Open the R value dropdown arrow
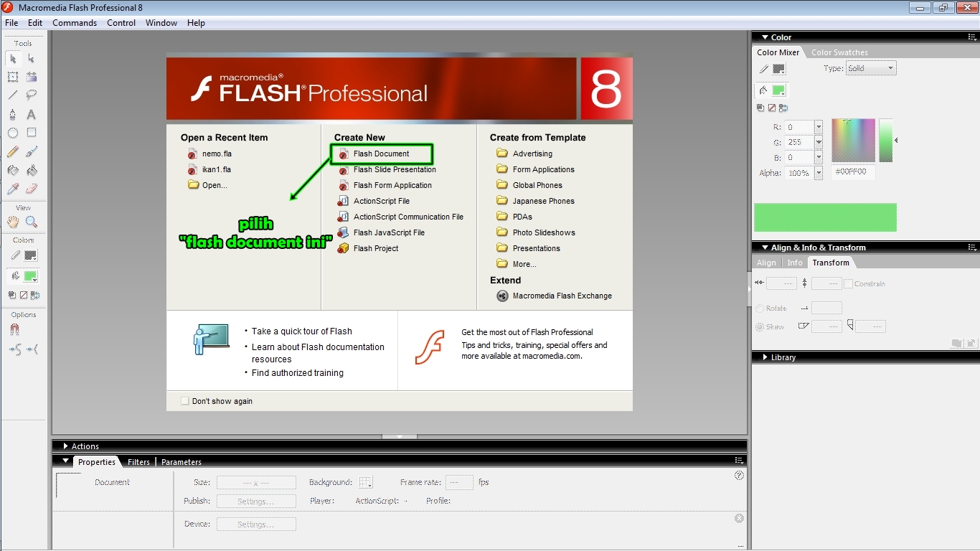This screenshot has width=980, height=551. pos(819,126)
